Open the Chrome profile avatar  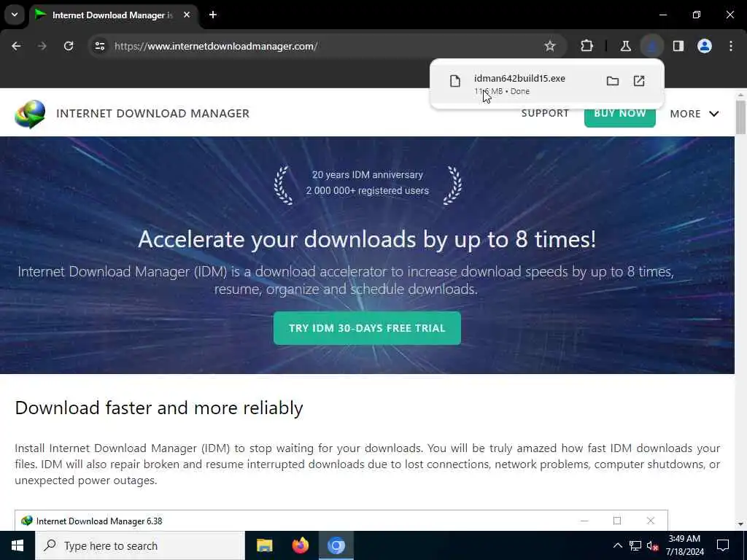[705, 46]
